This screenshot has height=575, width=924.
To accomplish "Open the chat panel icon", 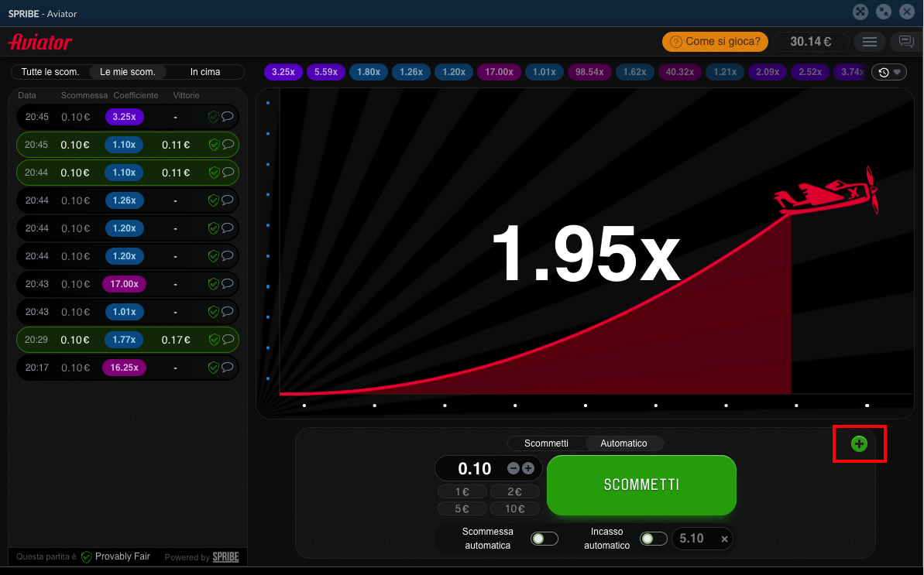I will (905, 42).
